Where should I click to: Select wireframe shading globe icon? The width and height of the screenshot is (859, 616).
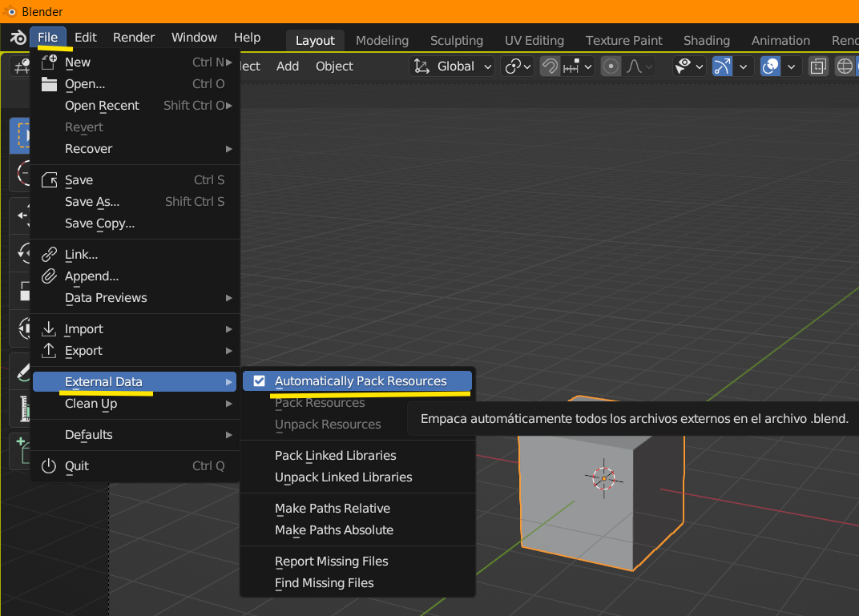click(845, 66)
